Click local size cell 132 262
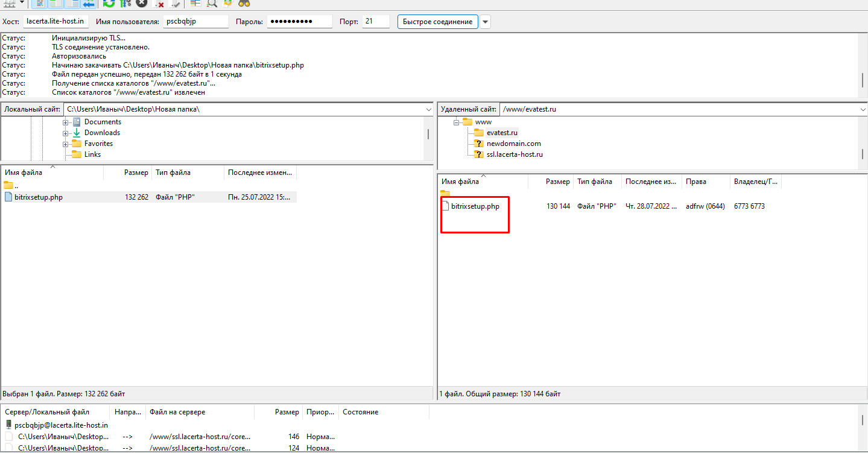 137,197
